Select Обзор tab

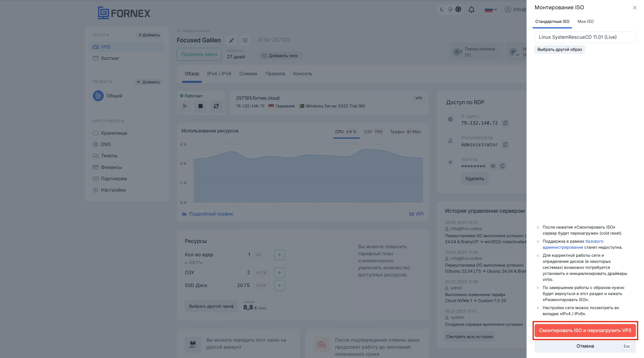click(x=192, y=74)
